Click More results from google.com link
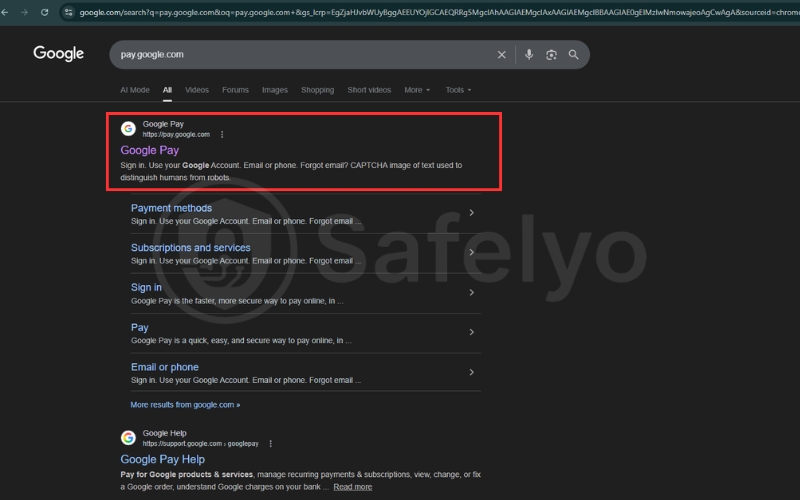Screen dimensions: 800x500 [x=185, y=405]
